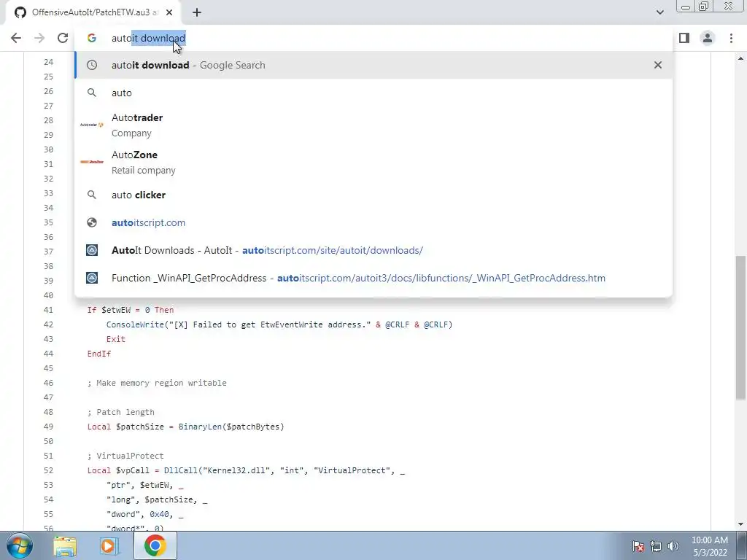This screenshot has height=560, width=747.
Task: Open the Windows Start menu orb
Action: click(x=20, y=545)
